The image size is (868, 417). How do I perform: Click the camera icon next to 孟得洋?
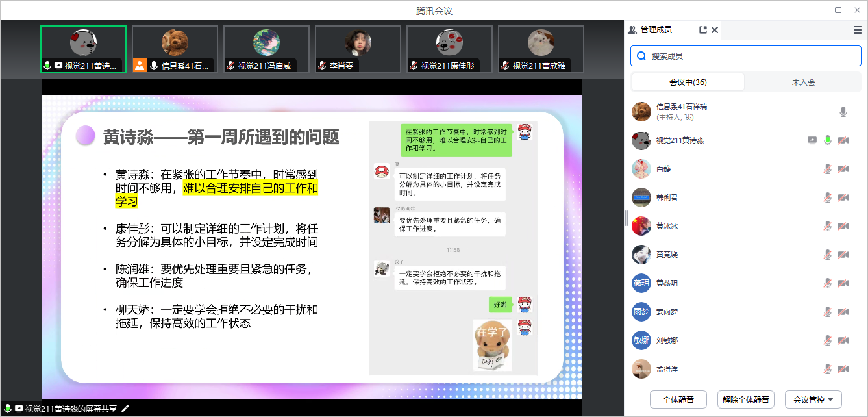coord(843,369)
